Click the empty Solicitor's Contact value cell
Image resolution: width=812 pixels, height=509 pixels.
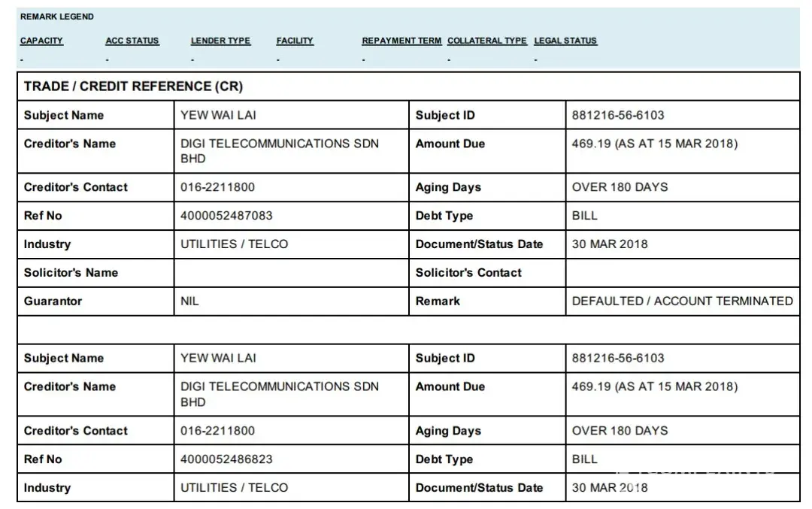pos(682,273)
